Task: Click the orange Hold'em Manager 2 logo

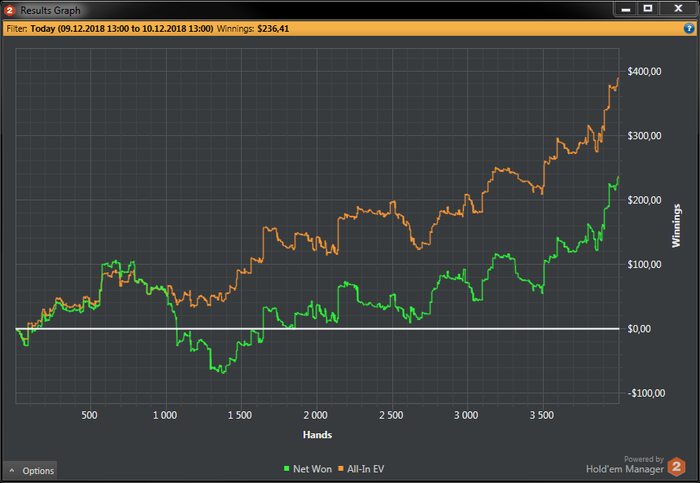Action: click(676, 467)
